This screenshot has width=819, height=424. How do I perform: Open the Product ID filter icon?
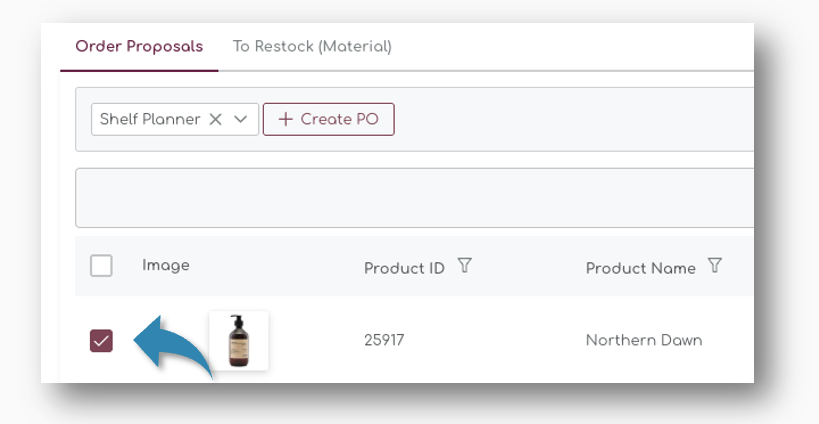pyautogui.click(x=464, y=266)
